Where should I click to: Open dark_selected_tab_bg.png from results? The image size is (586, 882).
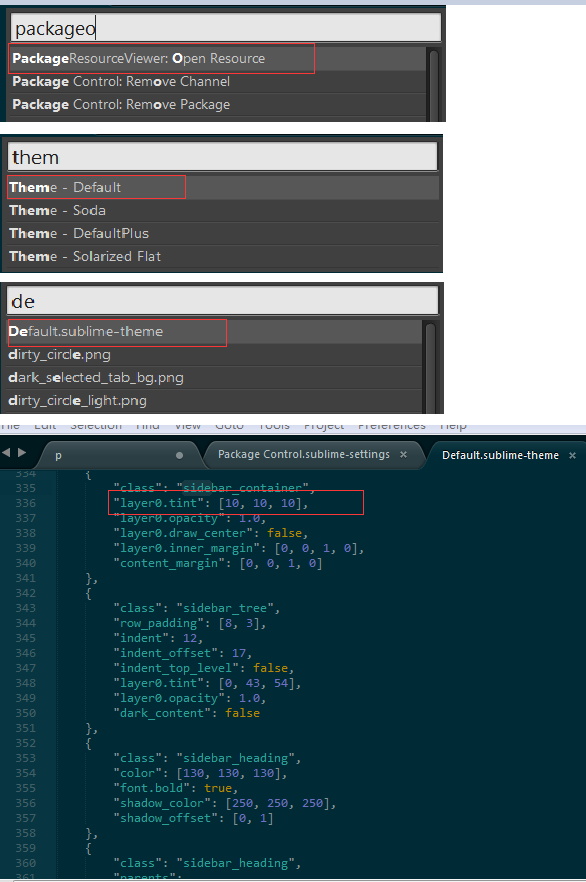click(x=215, y=378)
